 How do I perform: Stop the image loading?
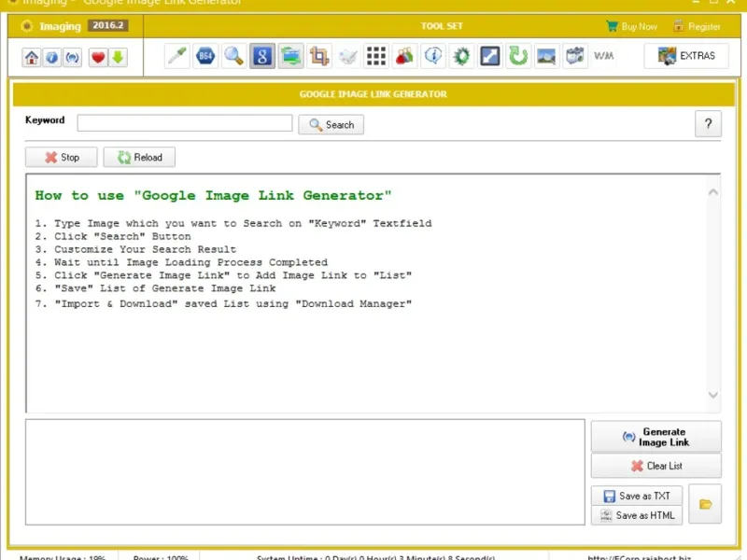point(62,158)
